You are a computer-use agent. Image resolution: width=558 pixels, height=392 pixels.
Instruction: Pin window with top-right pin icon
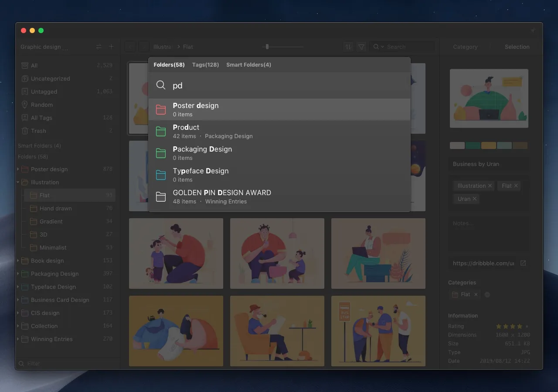pos(533,30)
